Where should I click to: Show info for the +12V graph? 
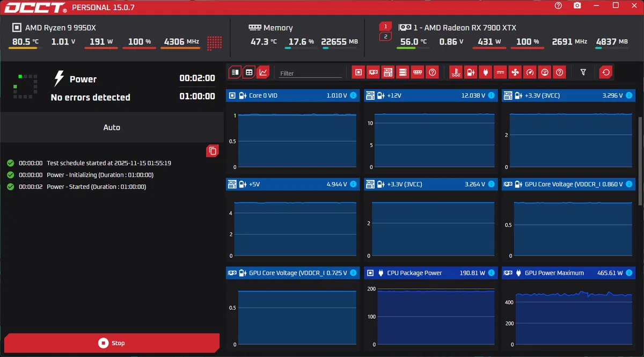[491, 96]
